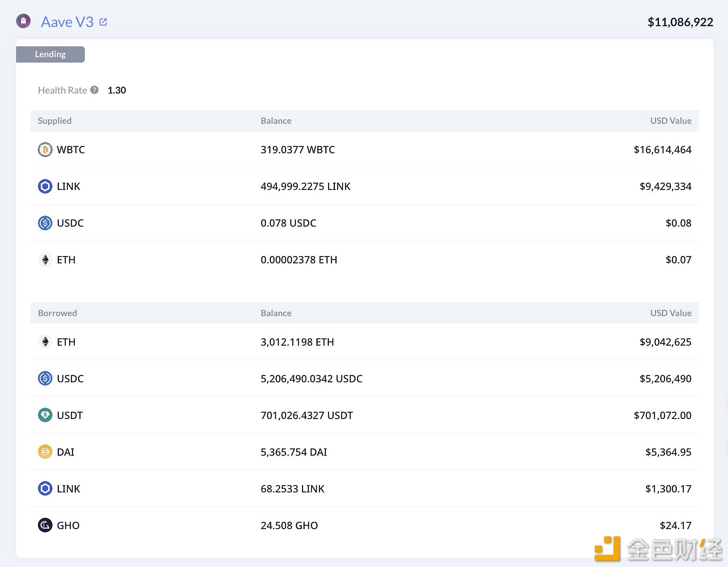Select the 5,365.754 DAI balance
The image size is (728, 567).
point(294,452)
